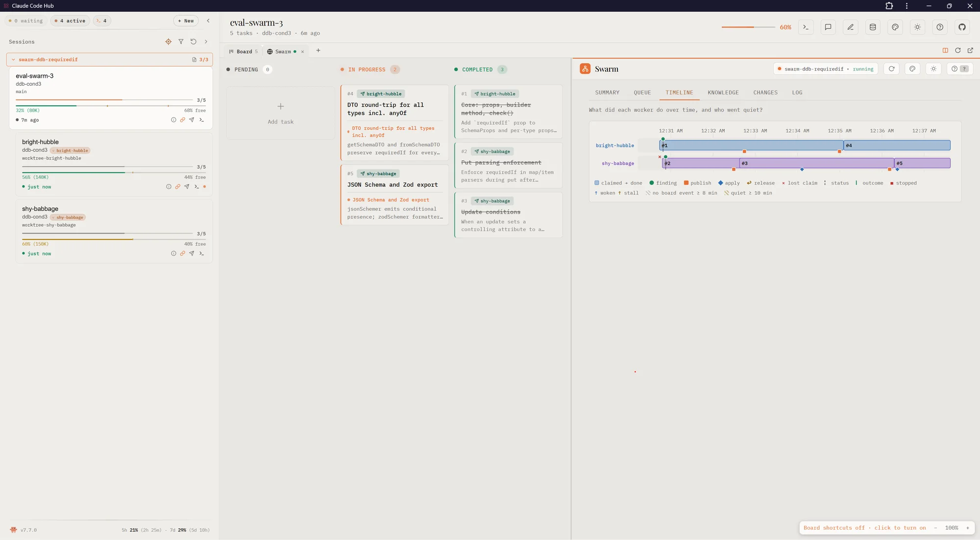
Task: Open the database icon in header
Action: pos(873,27)
